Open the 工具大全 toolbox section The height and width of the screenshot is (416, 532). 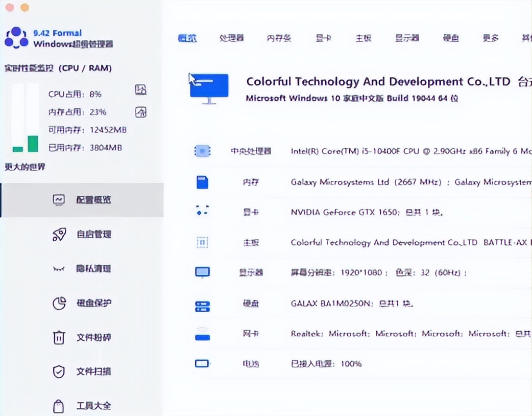click(x=59, y=405)
